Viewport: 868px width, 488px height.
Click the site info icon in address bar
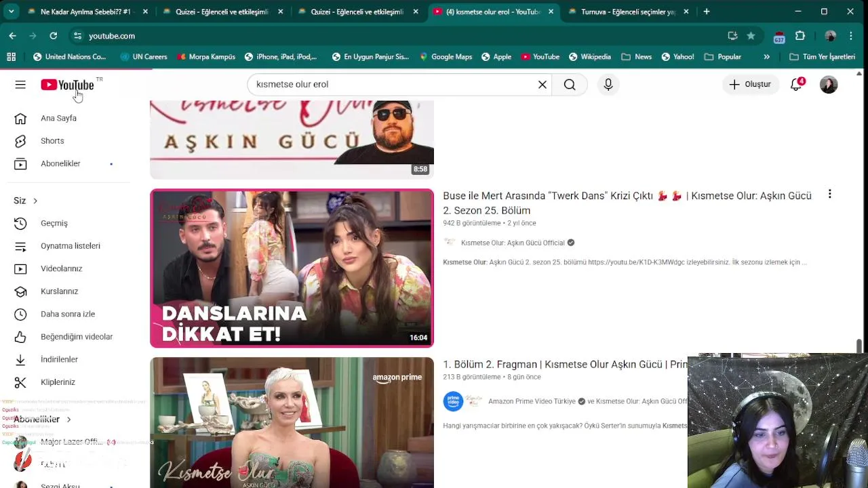(x=78, y=35)
